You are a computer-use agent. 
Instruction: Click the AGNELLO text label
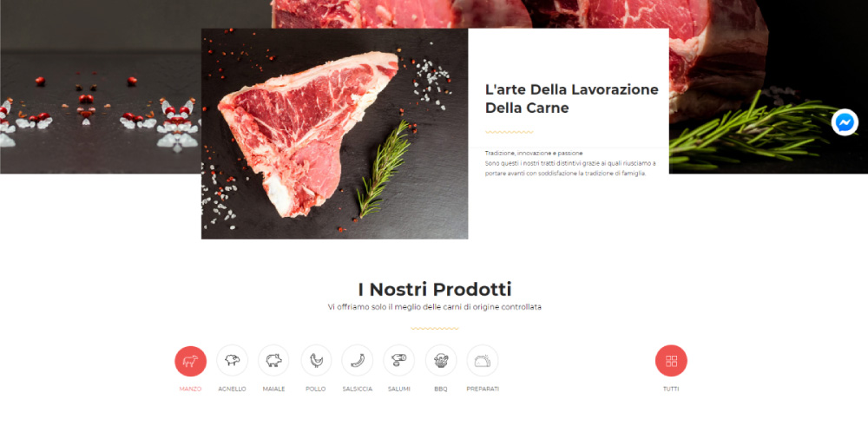pos(232,389)
